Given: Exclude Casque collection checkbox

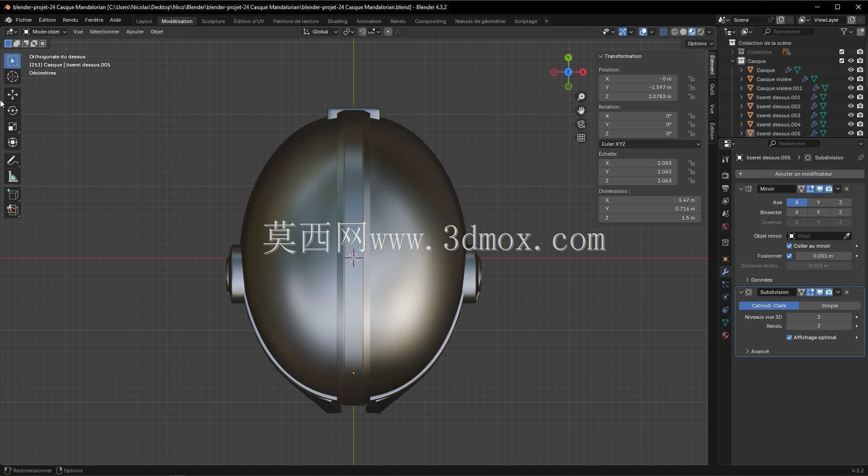Looking at the screenshot, I should (x=842, y=61).
